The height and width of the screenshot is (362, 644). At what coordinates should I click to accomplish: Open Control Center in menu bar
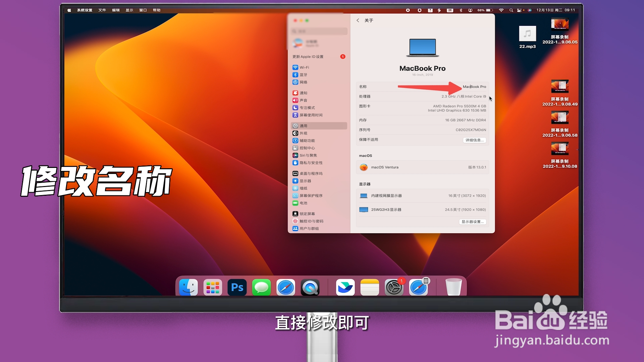[x=519, y=10]
